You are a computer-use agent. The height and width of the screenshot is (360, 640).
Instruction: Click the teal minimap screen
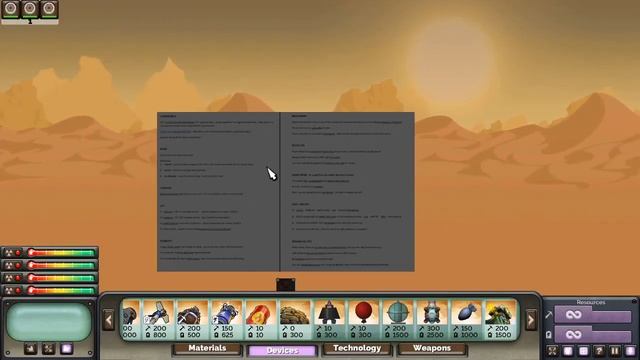49,322
